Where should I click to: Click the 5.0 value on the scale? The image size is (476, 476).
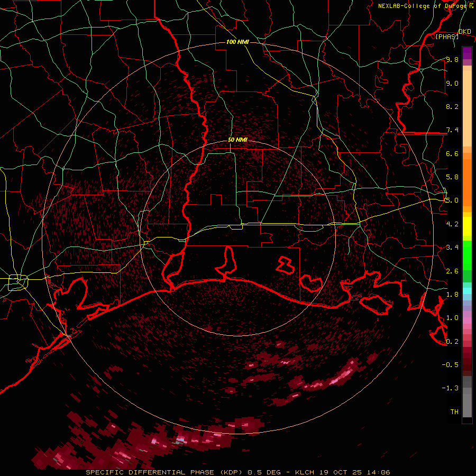pyautogui.click(x=452, y=200)
